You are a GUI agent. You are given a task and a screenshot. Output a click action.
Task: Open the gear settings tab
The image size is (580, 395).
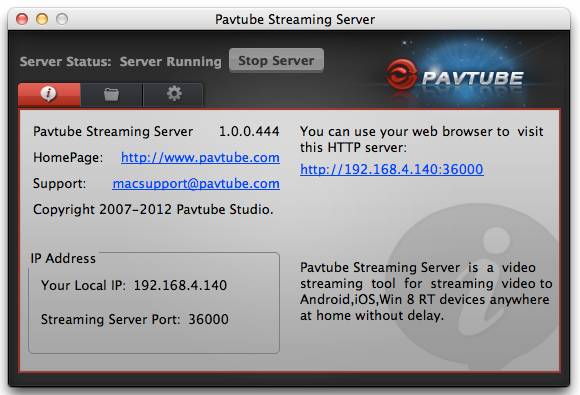pyautogui.click(x=173, y=95)
